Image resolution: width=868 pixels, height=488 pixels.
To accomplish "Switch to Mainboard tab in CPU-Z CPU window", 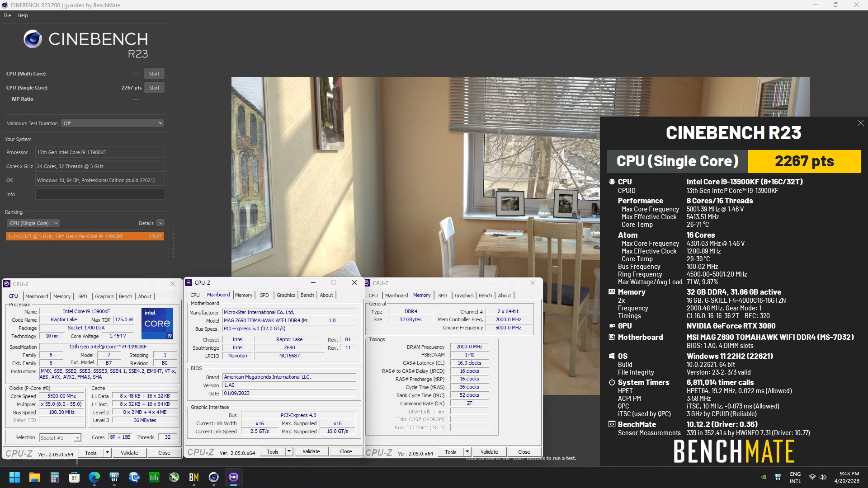I will (x=37, y=296).
